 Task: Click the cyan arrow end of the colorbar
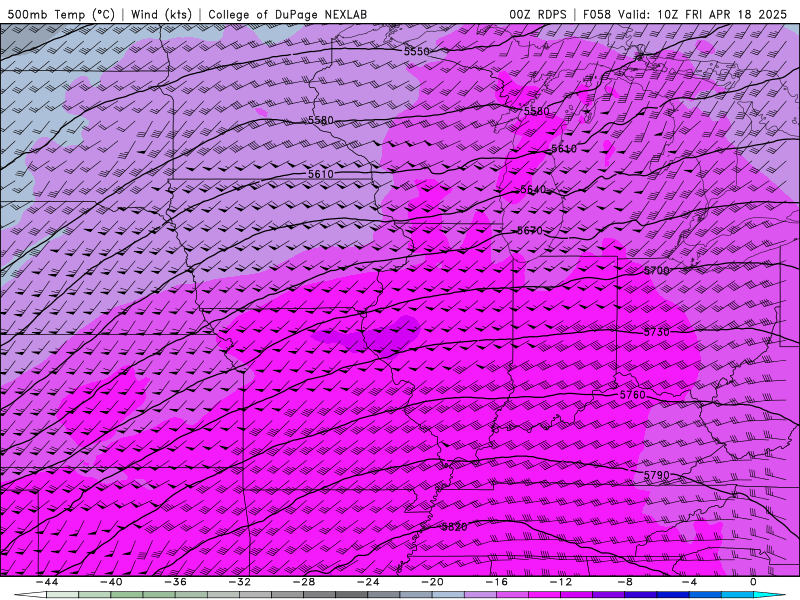[769, 595]
